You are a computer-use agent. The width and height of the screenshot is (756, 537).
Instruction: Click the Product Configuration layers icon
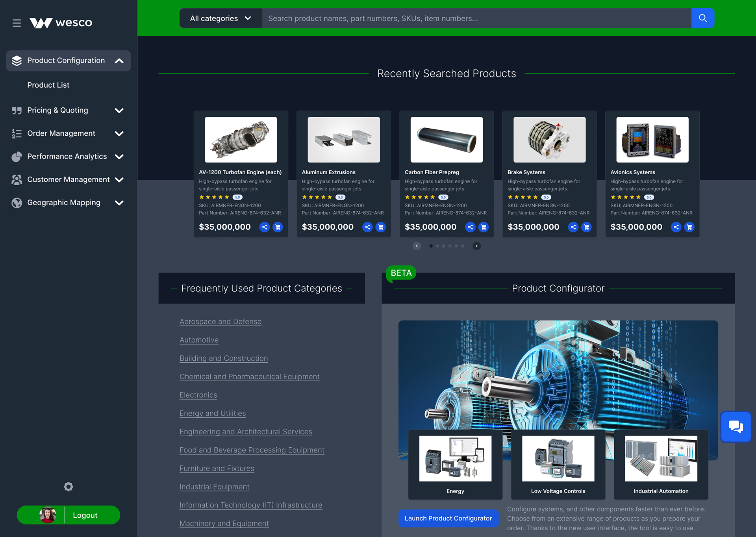pos(17,61)
